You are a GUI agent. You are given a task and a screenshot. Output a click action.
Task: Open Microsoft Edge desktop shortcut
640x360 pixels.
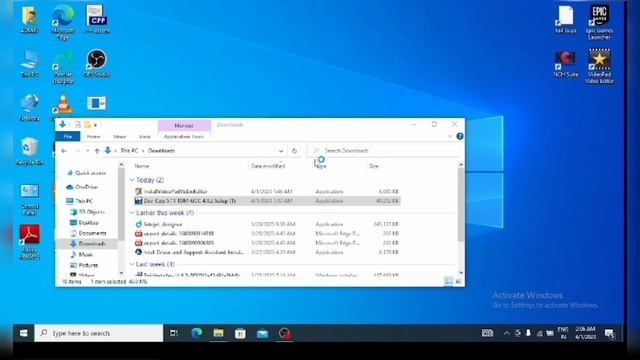coord(63,22)
